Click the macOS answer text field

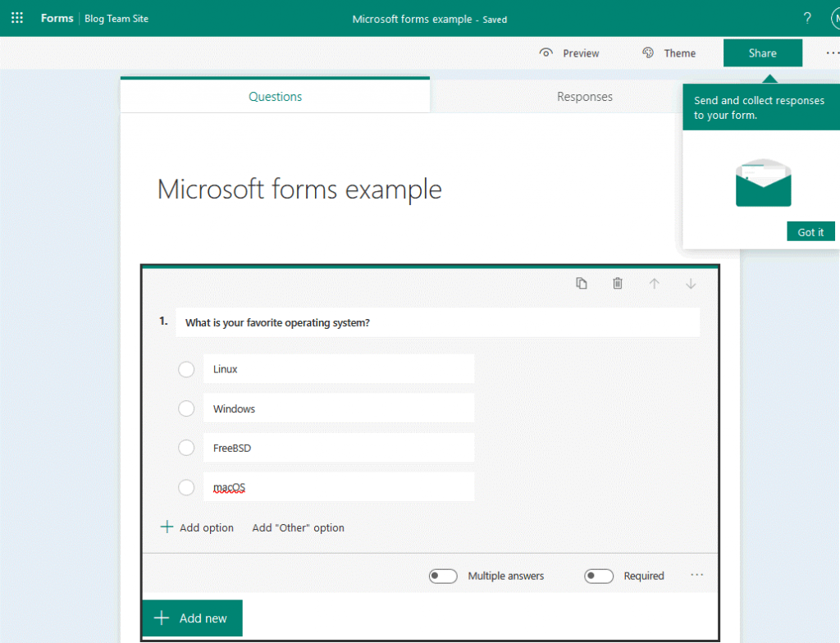tap(339, 486)
